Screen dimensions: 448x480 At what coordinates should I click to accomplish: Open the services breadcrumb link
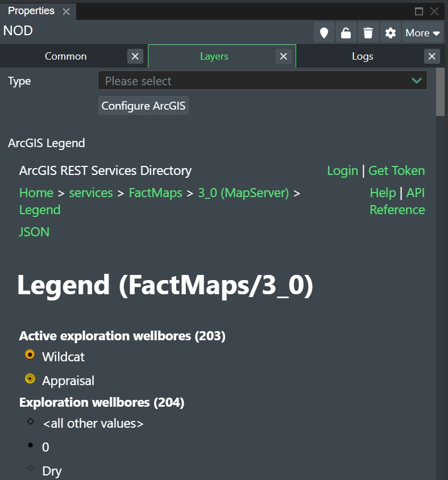click(91, 193)
